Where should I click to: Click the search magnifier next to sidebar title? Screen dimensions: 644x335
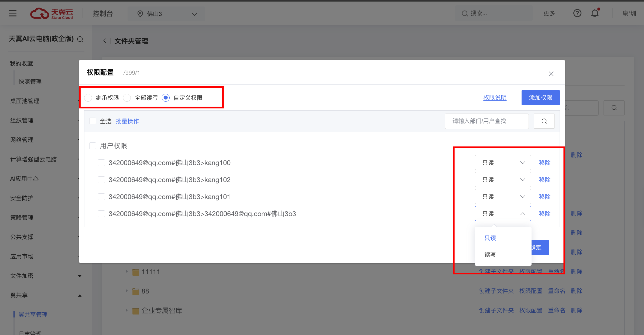click(x=80, y=39)
